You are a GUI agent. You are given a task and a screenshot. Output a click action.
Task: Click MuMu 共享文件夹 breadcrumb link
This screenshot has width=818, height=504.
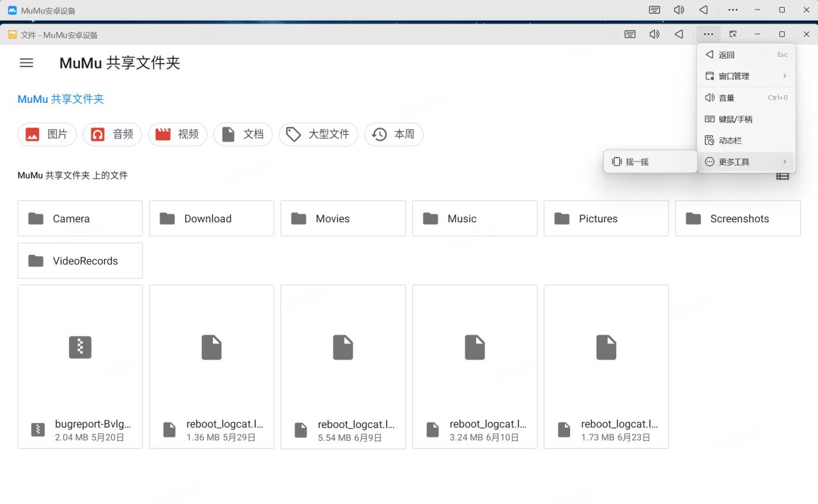[61, 99]
